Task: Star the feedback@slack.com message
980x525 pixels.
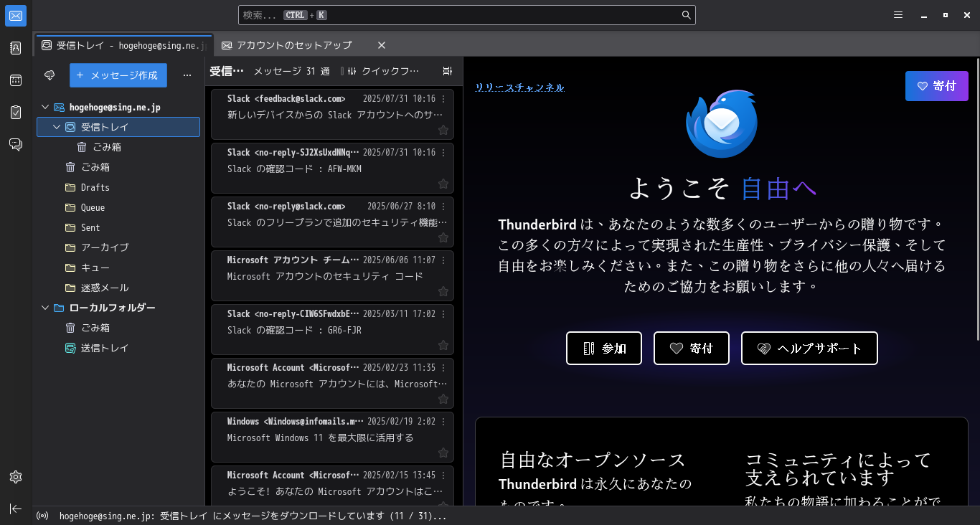Action: coord(443,130)
